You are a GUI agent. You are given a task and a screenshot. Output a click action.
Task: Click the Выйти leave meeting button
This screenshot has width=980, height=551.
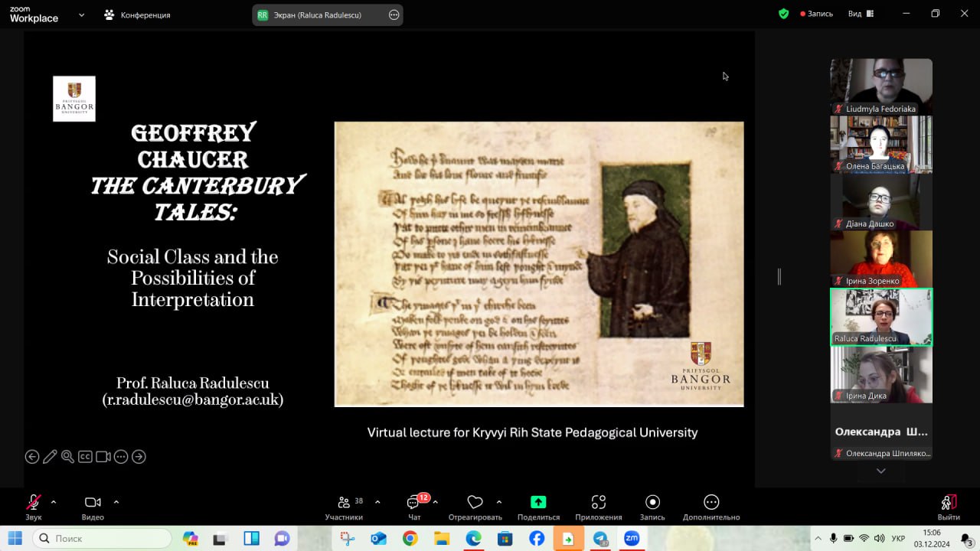coord(949,507)
